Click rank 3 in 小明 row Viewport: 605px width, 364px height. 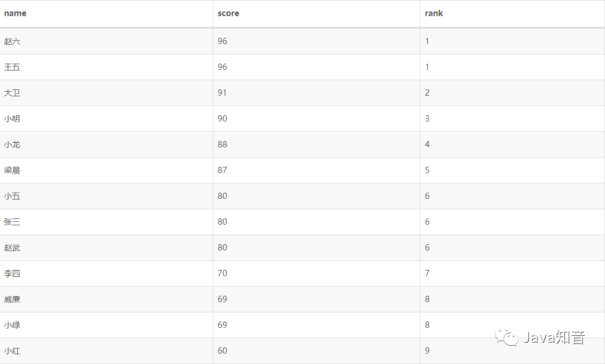point(427,119)
